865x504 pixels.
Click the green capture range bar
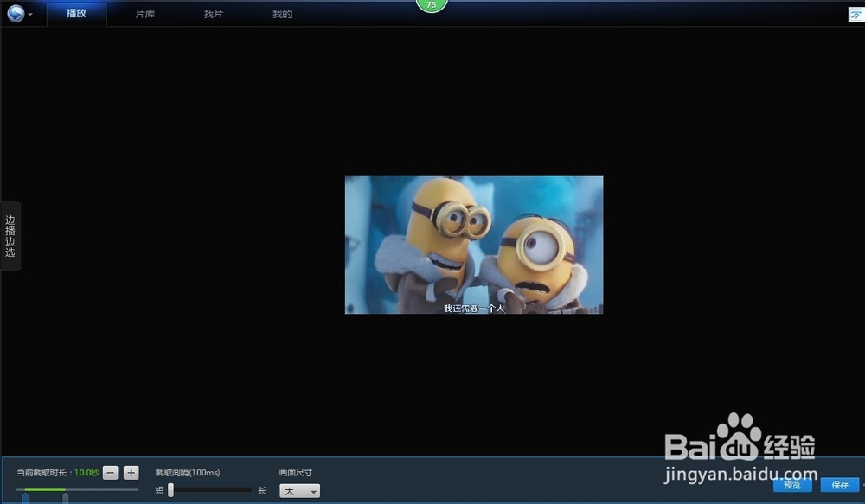[45, 489]
